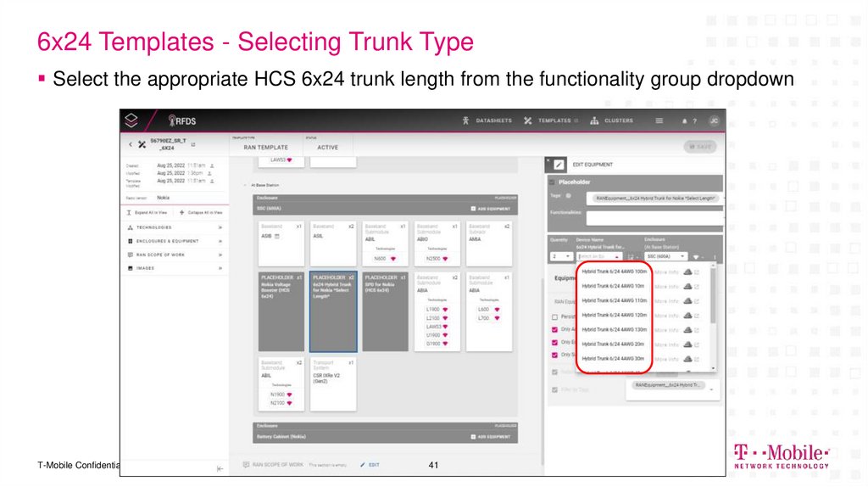The height and width of the screenshot is (487, 868).
Task: Click the RFDS tower logo
Action: pyautogui.click(x=182, y=120)
